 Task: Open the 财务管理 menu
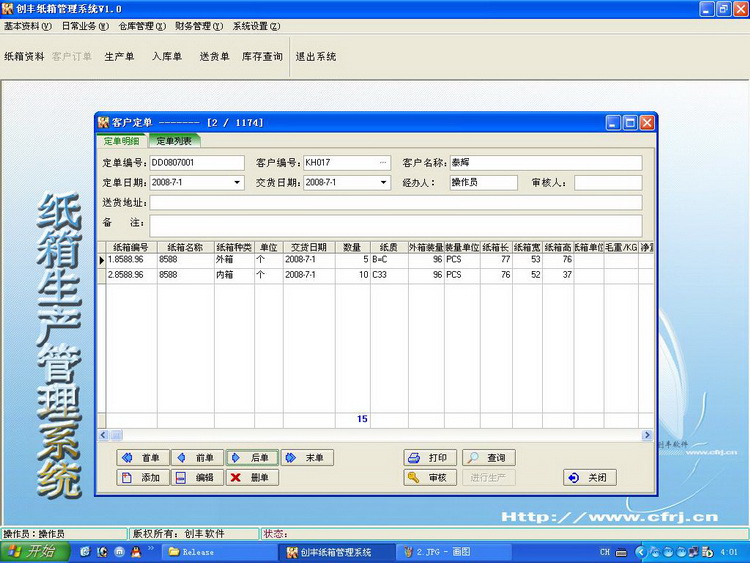point(199,26)
